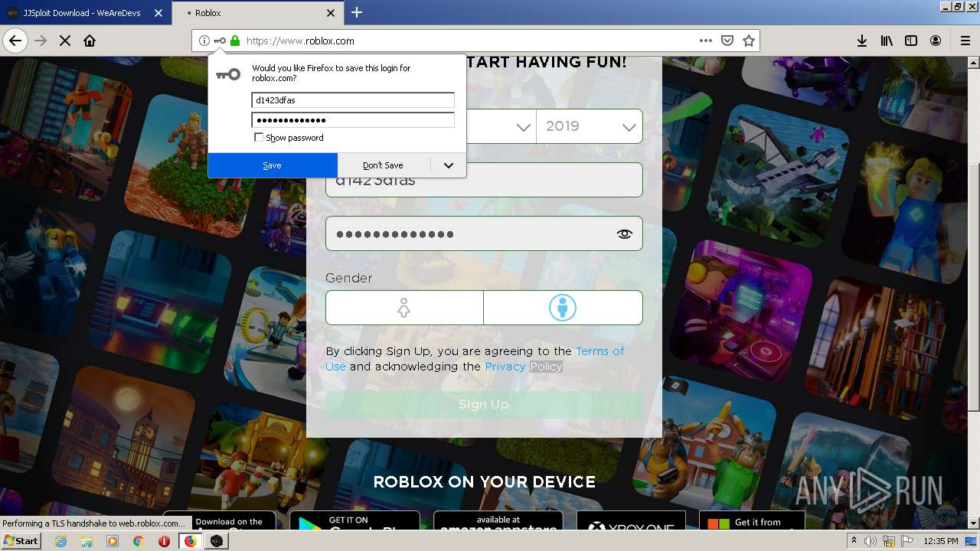
Task: Open the page actions three-dots menu
Action: pos(706,41)
